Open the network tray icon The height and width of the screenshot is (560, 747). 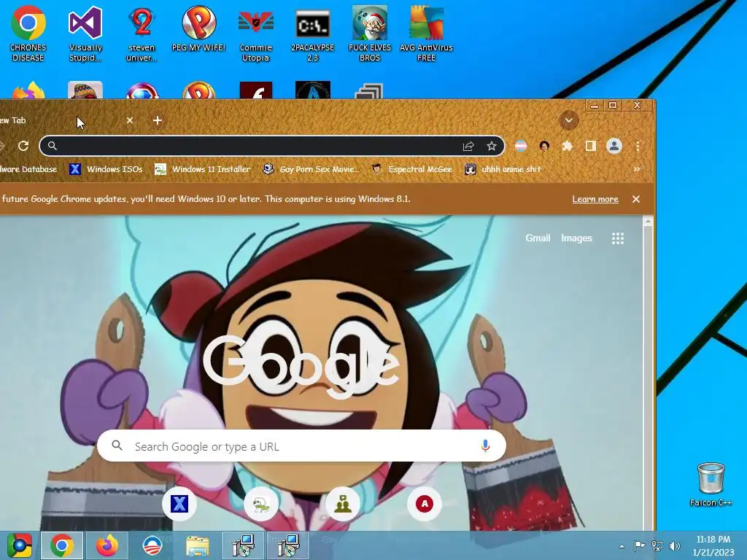[x=657, y=546]
